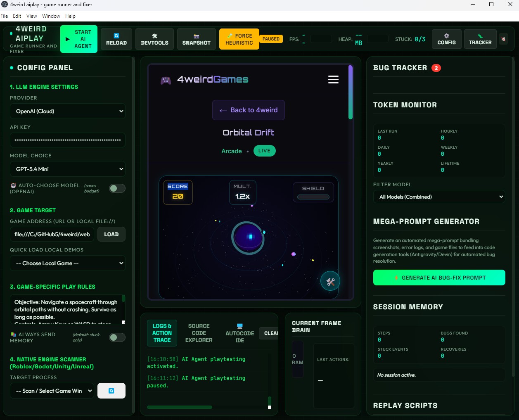
Task: Click the API Key input field
Action: pos(68,140)
